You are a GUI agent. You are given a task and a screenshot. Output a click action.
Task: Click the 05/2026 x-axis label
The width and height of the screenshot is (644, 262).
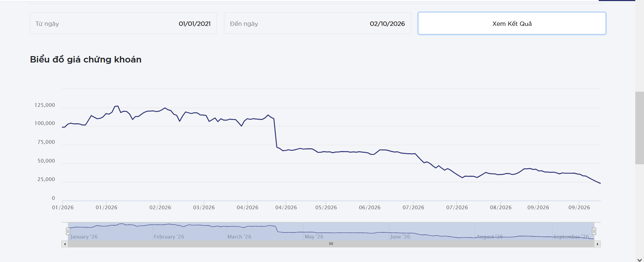(x=326, y=208)
